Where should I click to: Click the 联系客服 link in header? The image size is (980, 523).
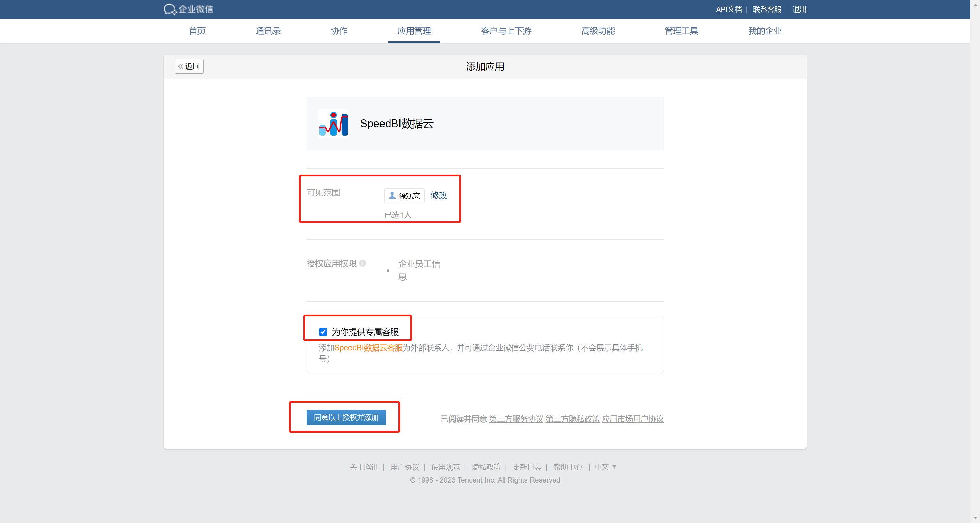[x=767, y=9]
